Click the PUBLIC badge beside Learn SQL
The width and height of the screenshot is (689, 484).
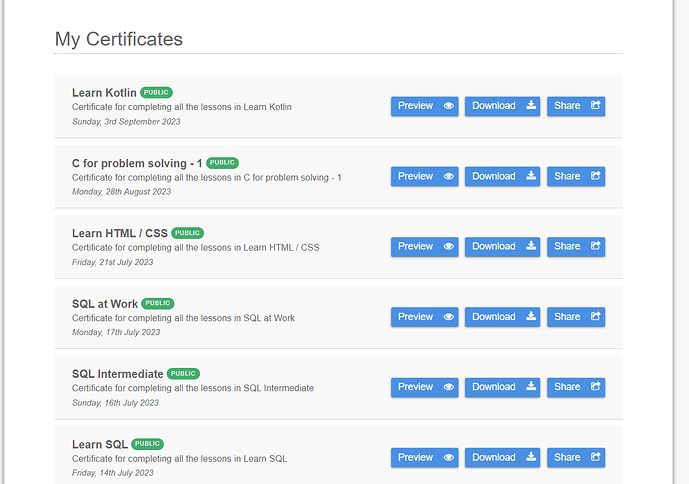point(147,444)
